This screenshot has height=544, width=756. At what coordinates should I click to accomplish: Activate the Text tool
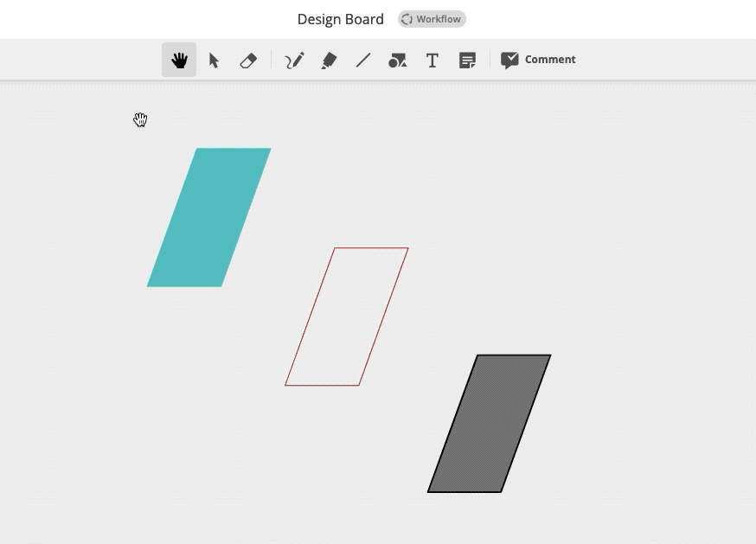432,59
